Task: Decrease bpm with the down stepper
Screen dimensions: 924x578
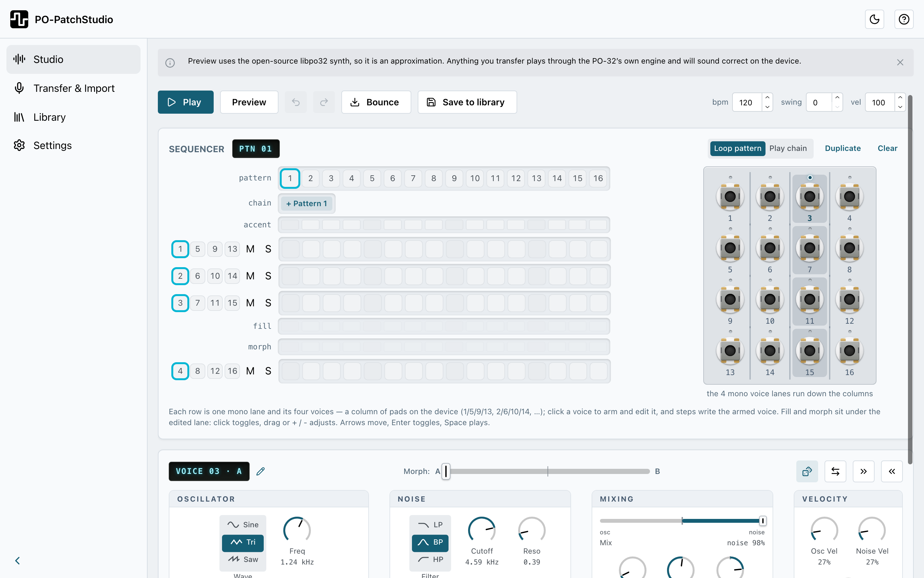Action: point(767,107)
